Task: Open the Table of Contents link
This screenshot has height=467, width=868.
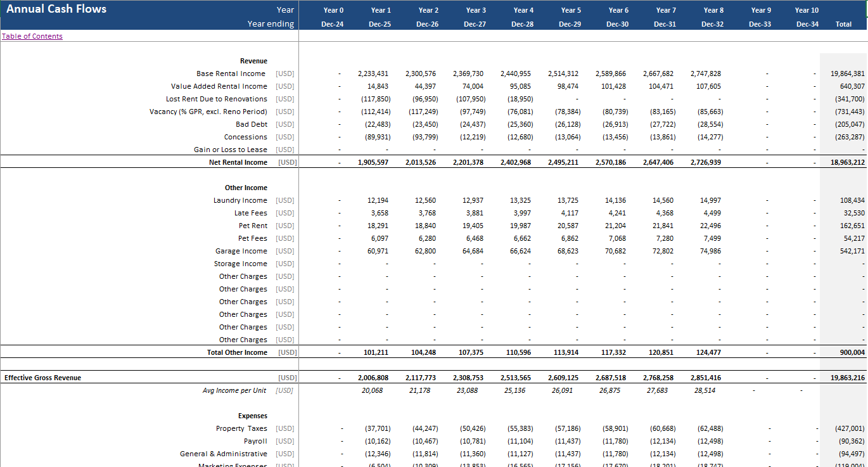Action: pos(32,36)
